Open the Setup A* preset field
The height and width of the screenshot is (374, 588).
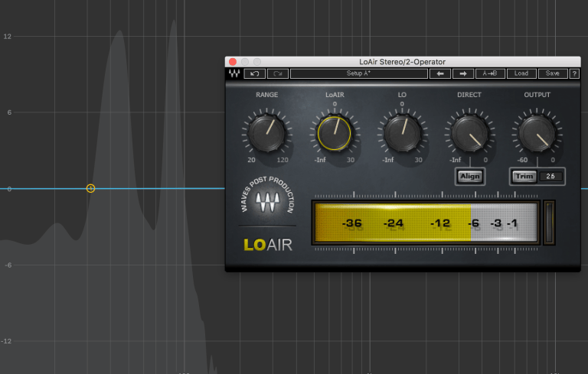coord(359,73)
